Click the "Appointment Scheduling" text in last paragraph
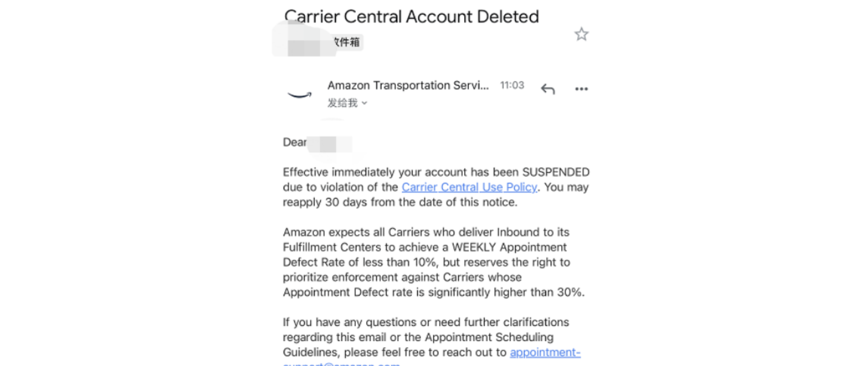 pyautogui.click(x=489, y=337)
